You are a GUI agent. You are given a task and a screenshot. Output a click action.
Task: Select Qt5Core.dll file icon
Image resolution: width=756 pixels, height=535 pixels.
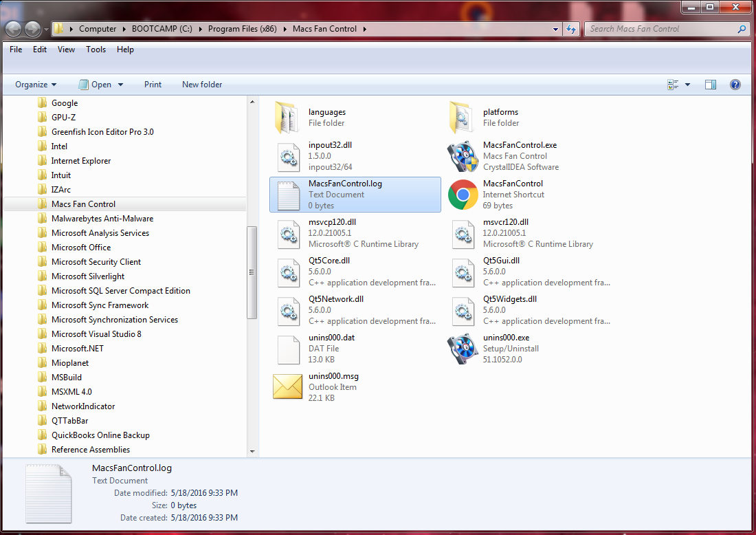coord(289,272)
